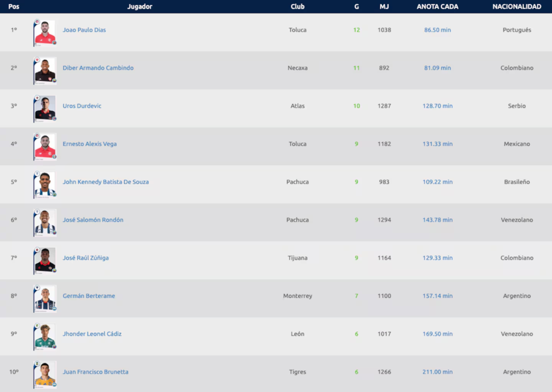Click Diber Armando Cambindo player photo

click(x=45, y=70)
